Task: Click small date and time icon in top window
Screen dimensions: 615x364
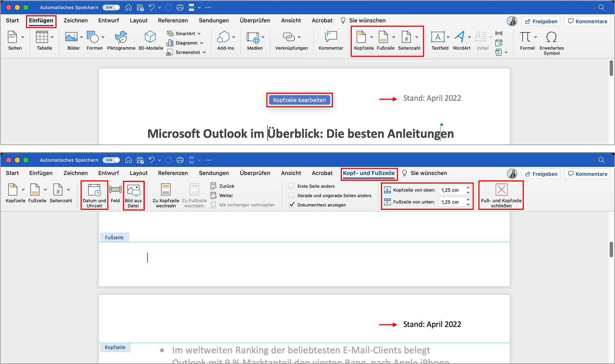Action: [x=499, y=43]
